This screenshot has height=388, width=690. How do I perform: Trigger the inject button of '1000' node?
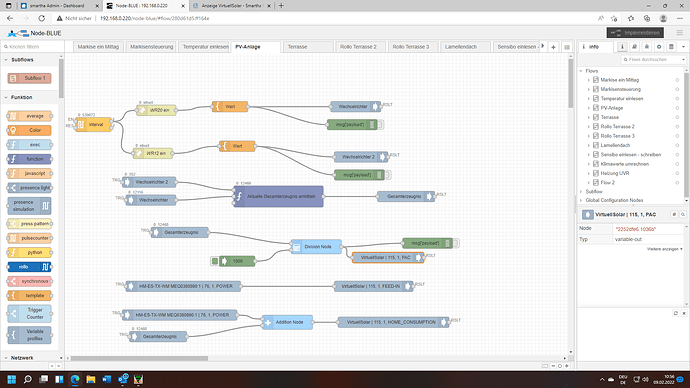point(215,261)
